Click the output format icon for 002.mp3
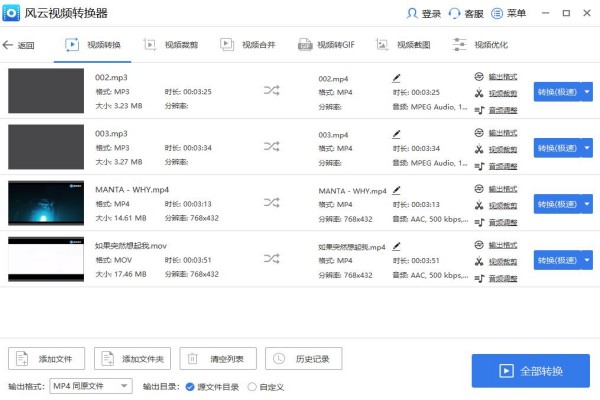This screenshot has width=600, height=400. pyautogui.click(x=480, y=76)
